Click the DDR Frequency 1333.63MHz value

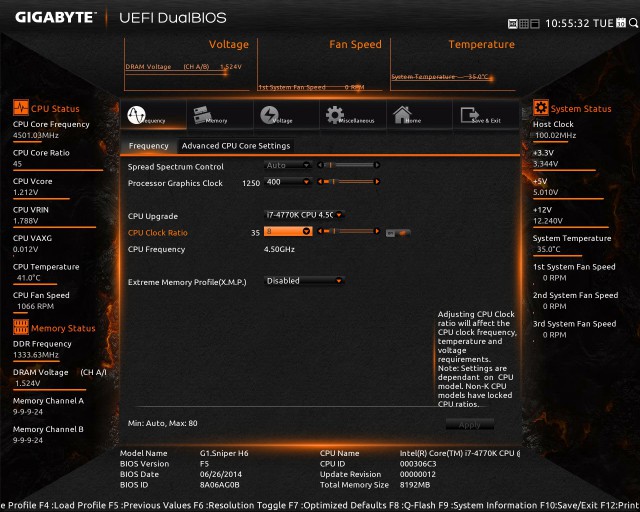(x=36, y=355)
